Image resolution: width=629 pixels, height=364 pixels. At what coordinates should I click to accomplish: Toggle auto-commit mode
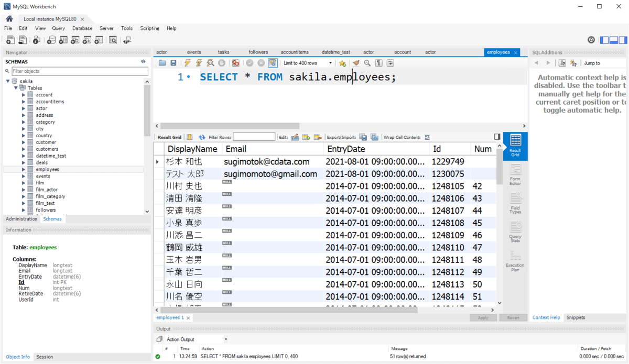273,63
